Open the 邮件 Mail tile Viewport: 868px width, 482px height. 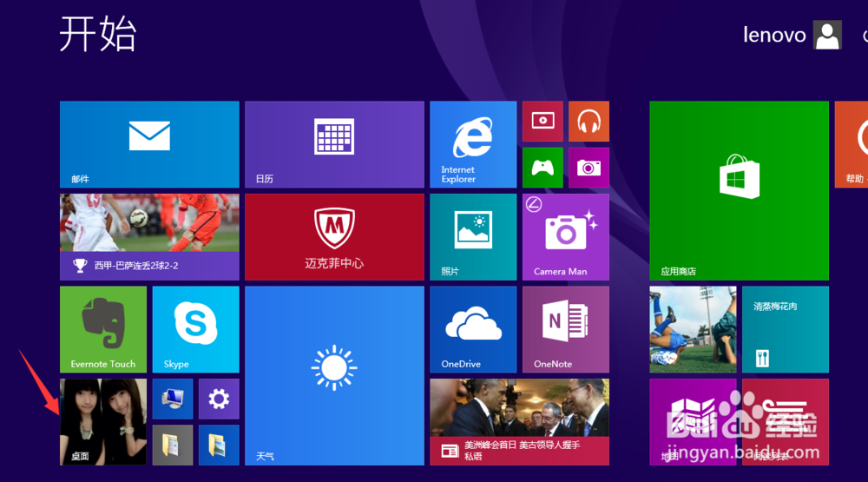pos(149,144)
